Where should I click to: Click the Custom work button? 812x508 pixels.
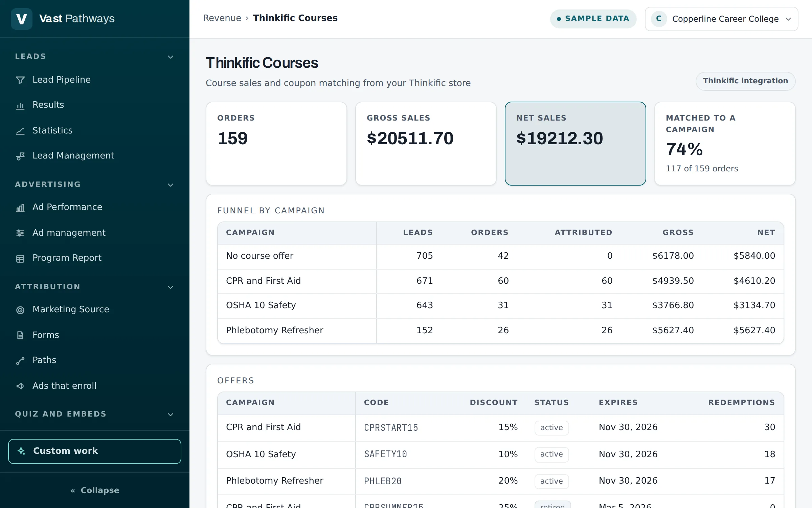(95, 451)
